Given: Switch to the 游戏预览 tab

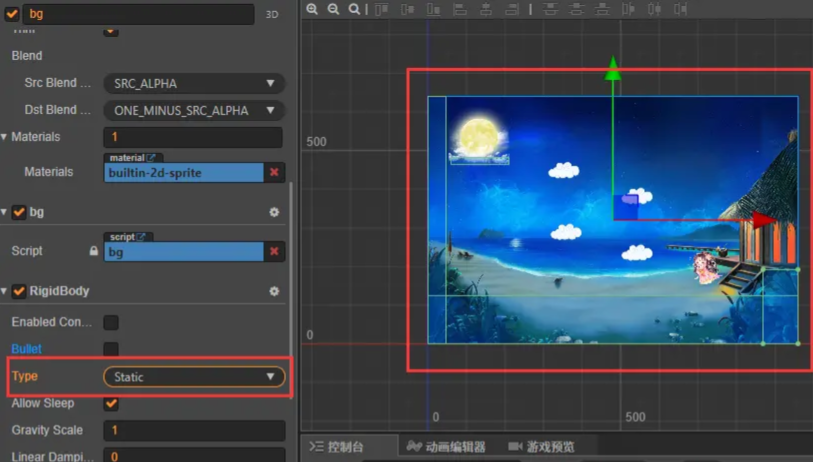Looking at the screenshot, I should pos(541,447).
